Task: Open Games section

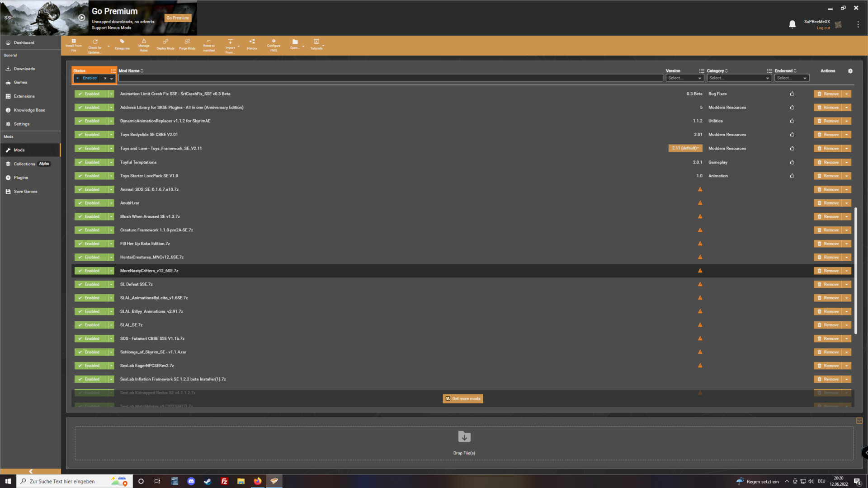Action: (x=20, y=82)
